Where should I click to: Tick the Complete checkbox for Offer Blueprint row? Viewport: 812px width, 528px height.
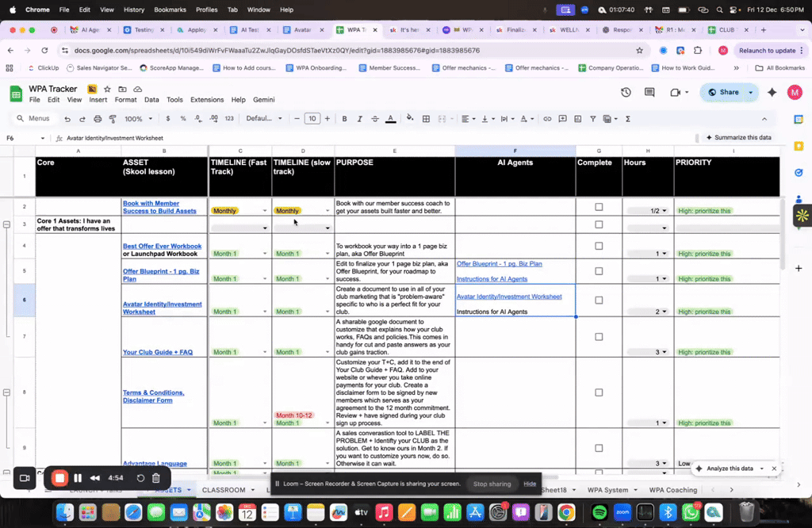point(599,271)
